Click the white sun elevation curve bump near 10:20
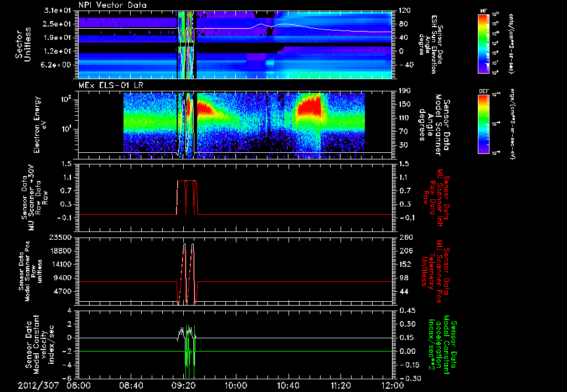Viewport: 567px width, 392px height. pyautogui.click(x=261, y=25)
